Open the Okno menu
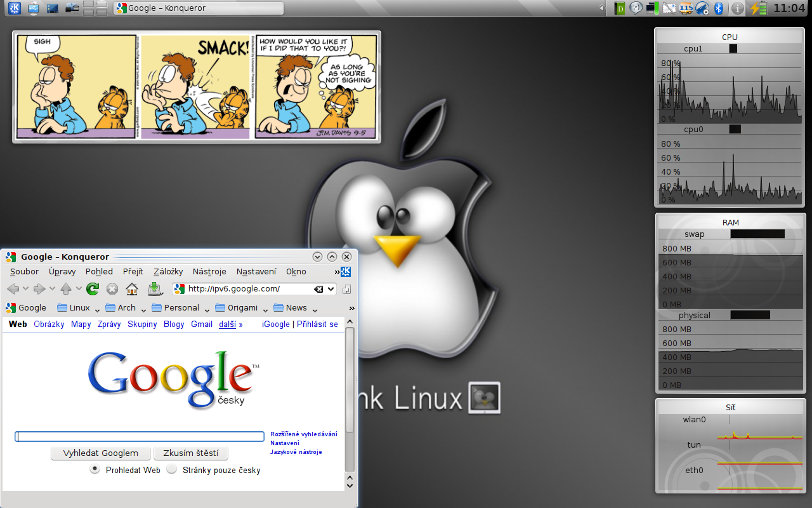This screenshot has height=508, width=812. coord(296,271)
